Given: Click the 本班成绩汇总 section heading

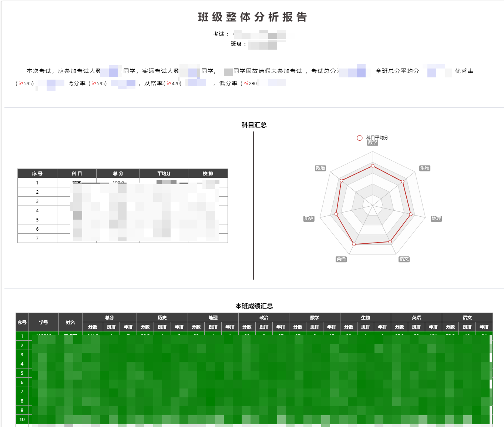Looking at the screenshot, I should click(254, 306).
